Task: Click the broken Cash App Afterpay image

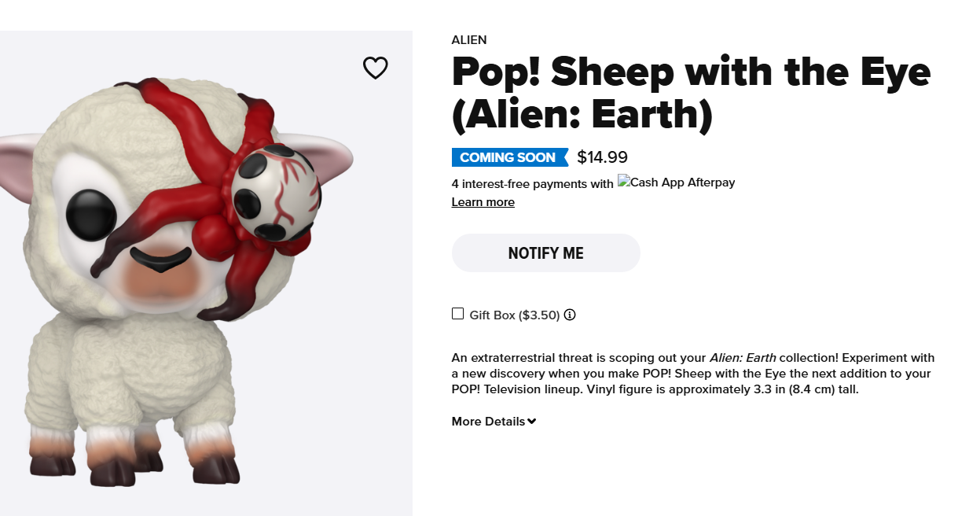Action: tap(676, 182)
